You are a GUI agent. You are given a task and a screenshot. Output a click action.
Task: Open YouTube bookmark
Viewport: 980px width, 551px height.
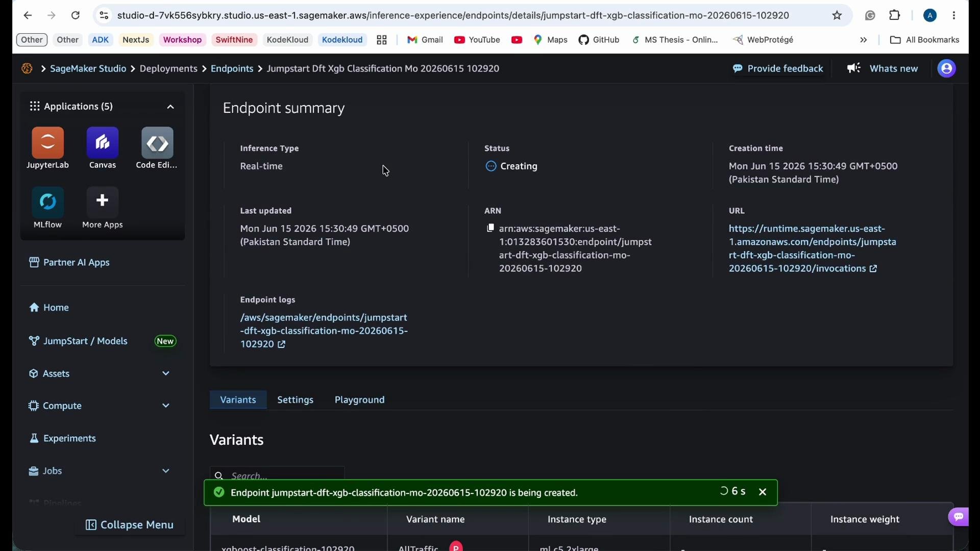(477, 40)
